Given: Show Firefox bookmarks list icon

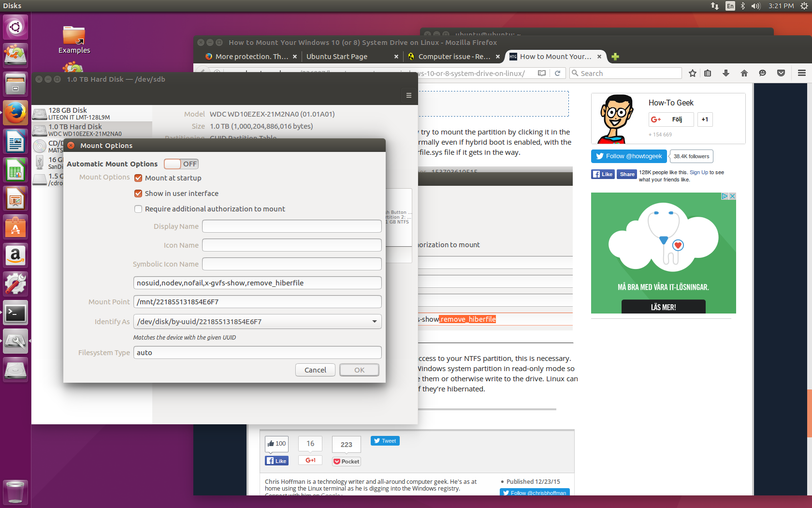Looking at the screenshot, I should pos(708,73).
